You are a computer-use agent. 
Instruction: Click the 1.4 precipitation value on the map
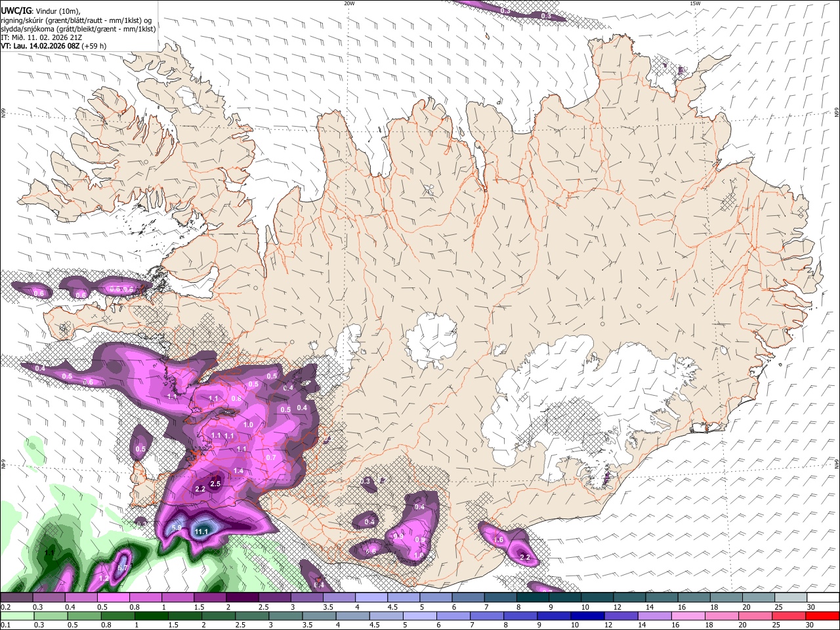coord(238,471)
